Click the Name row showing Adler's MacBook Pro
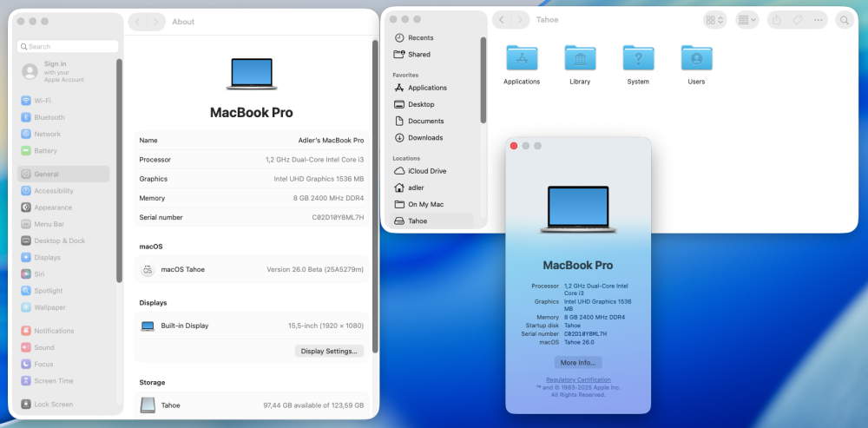Image resolution: width=868 pixels, height=428 pixels. click(x=252, y=141)
